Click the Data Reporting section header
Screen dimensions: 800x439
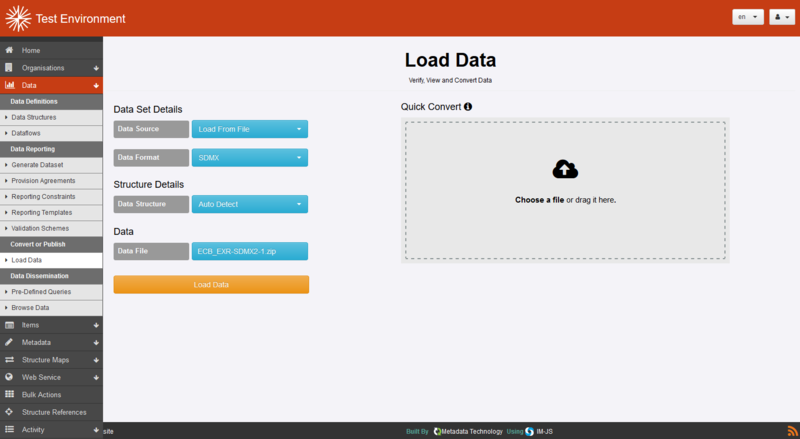tap(51, 149)
